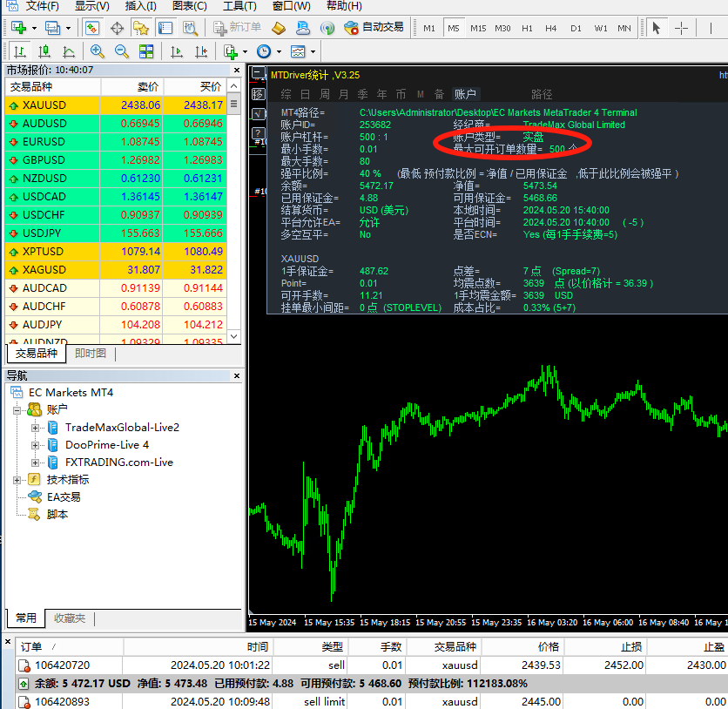This screenshot has width=728, height=709.
Task: Select XAUUSD row in Market Watch
Action: pos(116,105)
